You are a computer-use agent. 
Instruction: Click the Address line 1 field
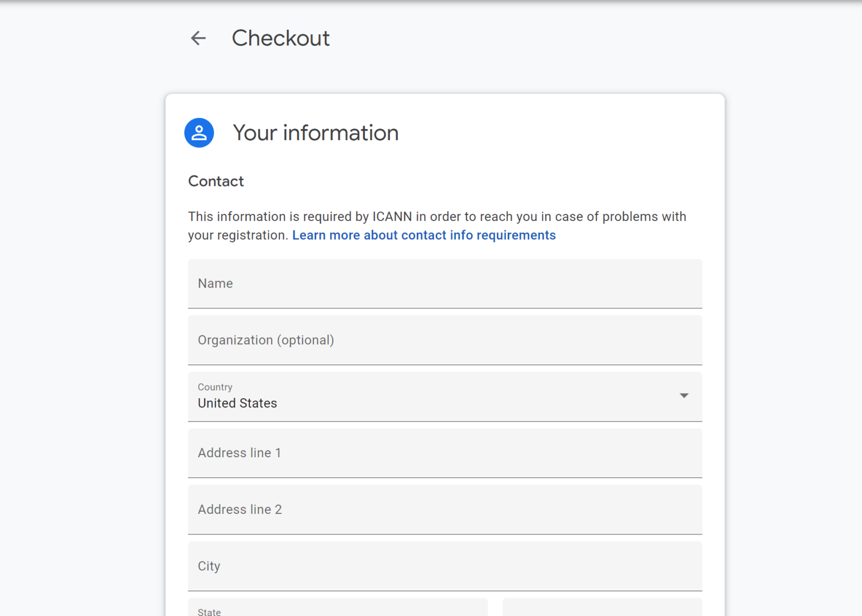445,453
